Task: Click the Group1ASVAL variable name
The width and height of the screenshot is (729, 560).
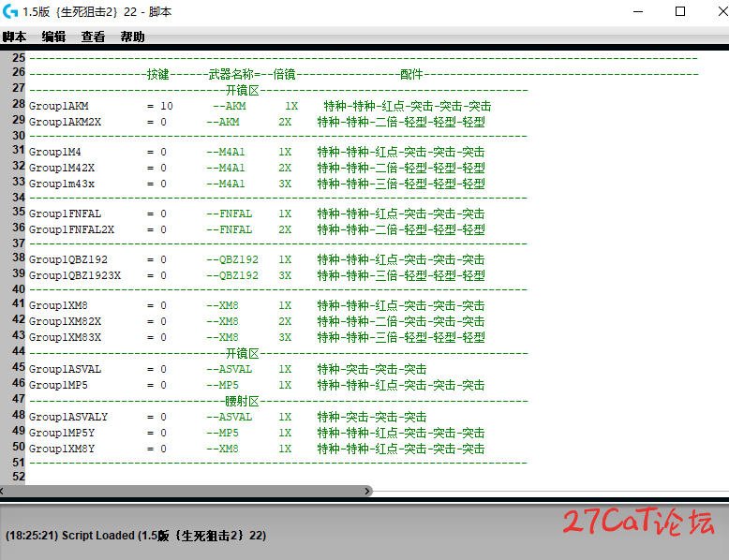Action: click(65, 369)
